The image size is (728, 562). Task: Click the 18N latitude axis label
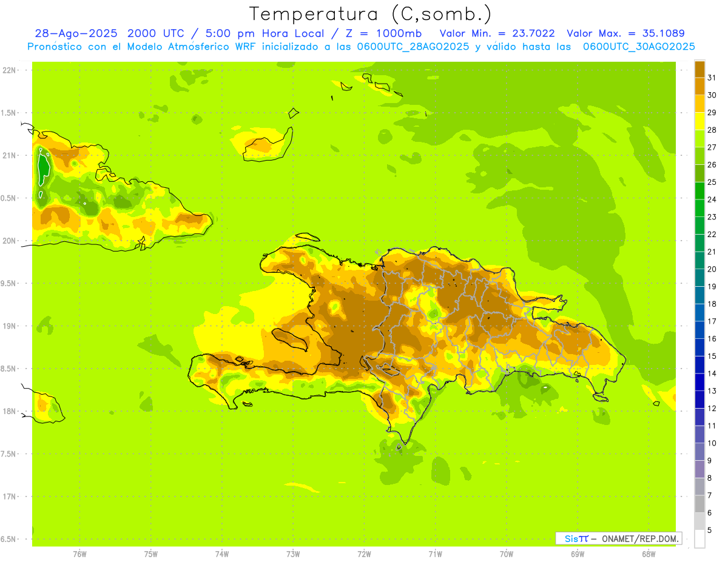click(10, 412)
